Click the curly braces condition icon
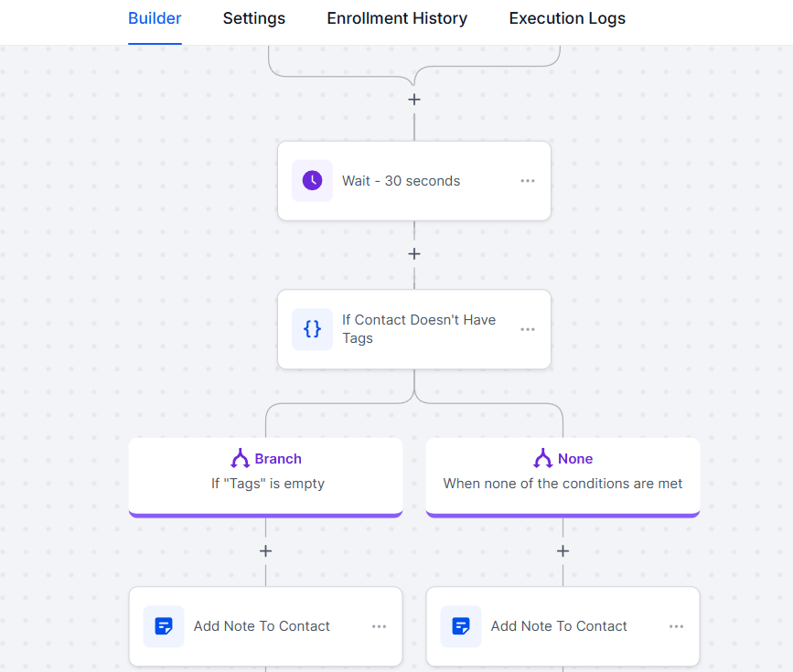 [x=312, y=329]
